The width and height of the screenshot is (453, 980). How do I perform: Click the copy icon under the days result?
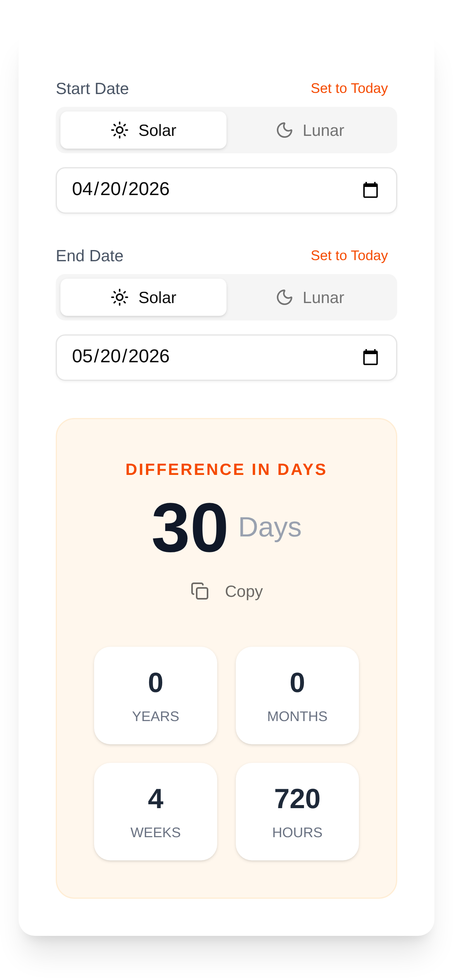[x=200, y=591]
